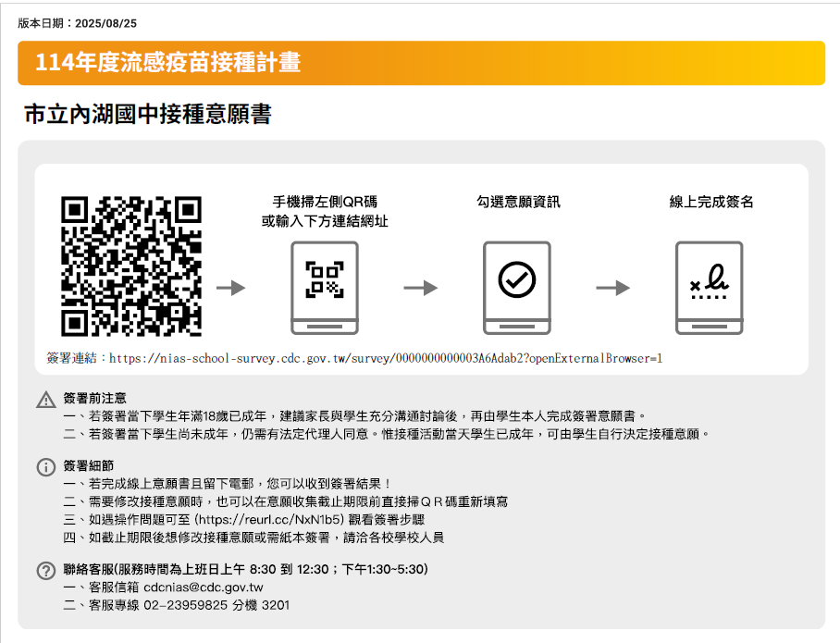Click the label 勾選意願資訊
The image size is (840, 643).
518,202
